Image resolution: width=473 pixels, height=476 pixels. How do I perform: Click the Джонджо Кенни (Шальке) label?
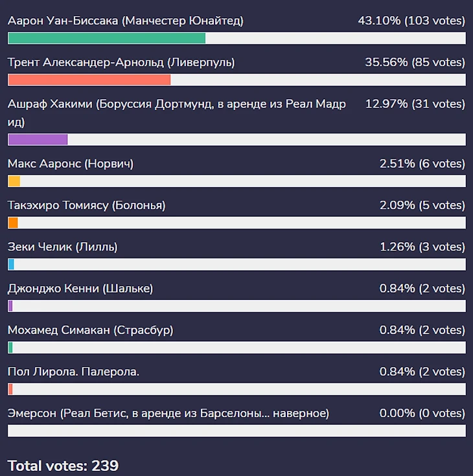click(x=80, y=288)
